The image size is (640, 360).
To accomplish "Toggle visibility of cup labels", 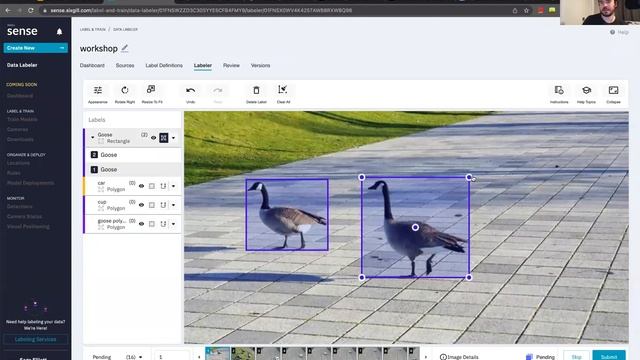I will coord(142,205).
